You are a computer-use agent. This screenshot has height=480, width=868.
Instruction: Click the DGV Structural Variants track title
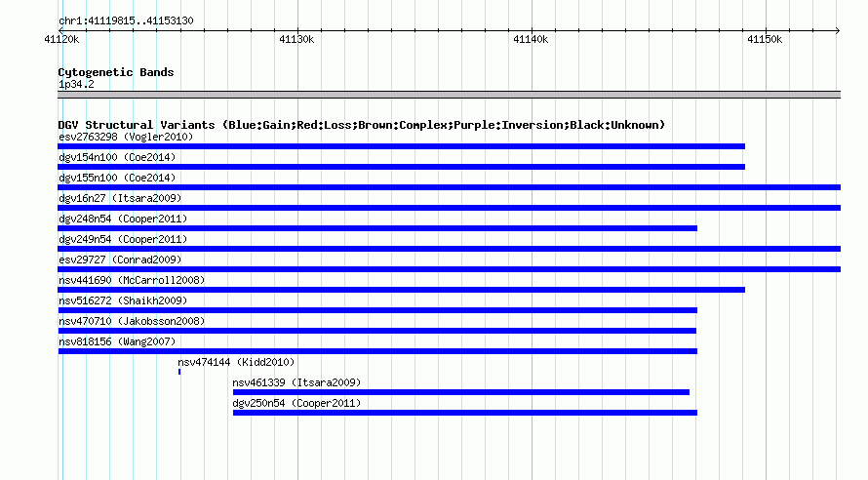click(x=362, y=125)
